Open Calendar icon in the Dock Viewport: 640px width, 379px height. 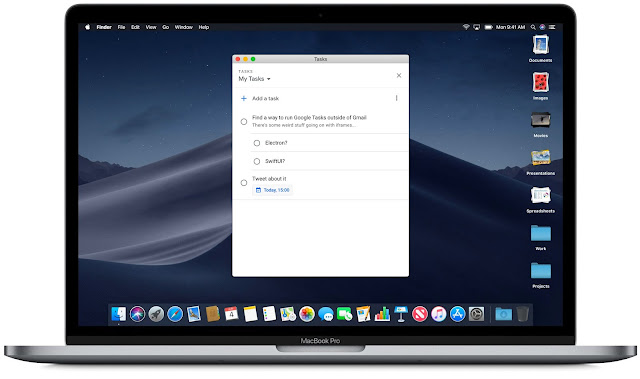pyautogui.click(x=231, y=314)
